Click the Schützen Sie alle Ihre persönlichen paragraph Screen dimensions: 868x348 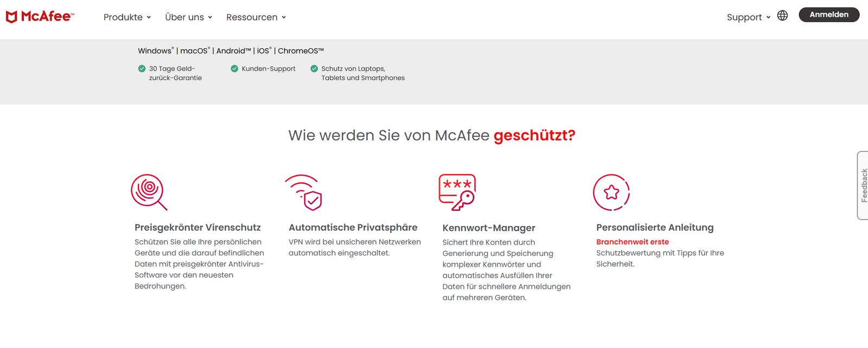coord(199,264)
